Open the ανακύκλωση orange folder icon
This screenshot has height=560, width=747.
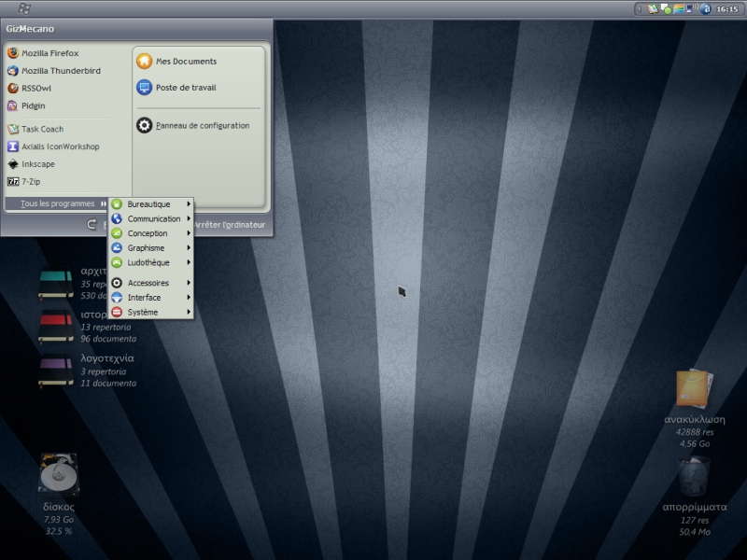pyautogui.click(x=695, y=388)
